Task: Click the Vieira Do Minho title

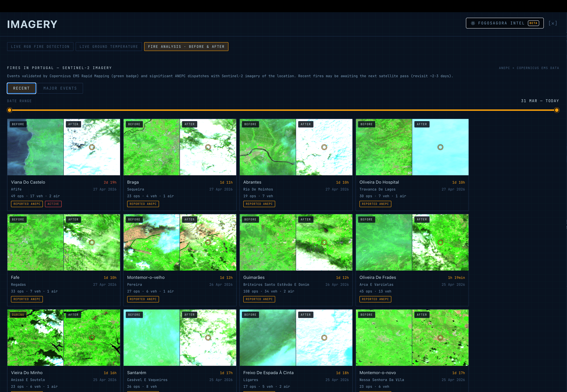Action: (x=27, y=373)
